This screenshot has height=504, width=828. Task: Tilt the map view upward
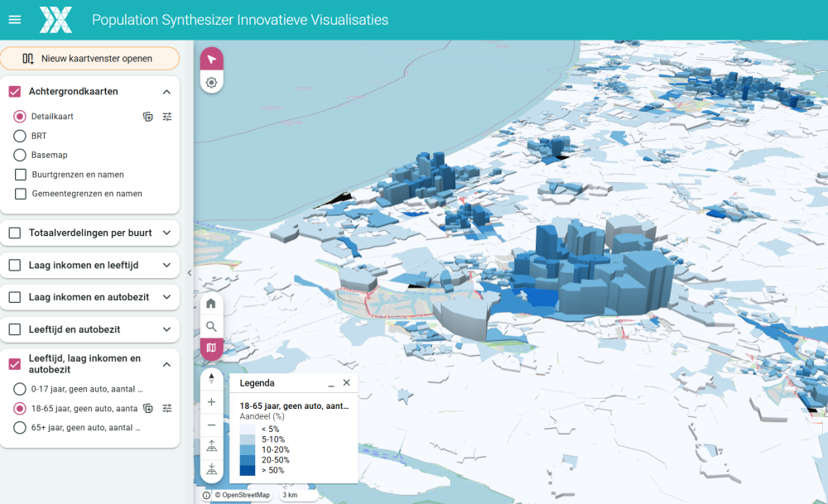pos(211,447)
